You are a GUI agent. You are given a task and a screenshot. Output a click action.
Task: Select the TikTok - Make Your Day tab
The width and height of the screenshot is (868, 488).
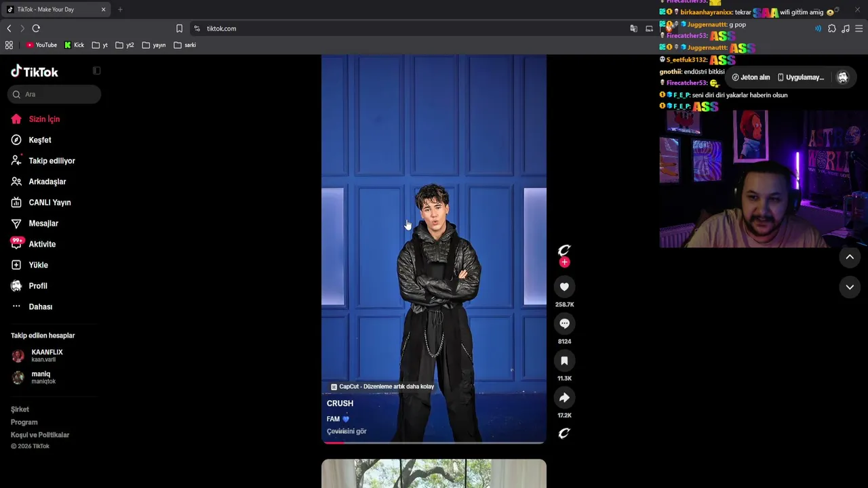(x=56, y=9)
